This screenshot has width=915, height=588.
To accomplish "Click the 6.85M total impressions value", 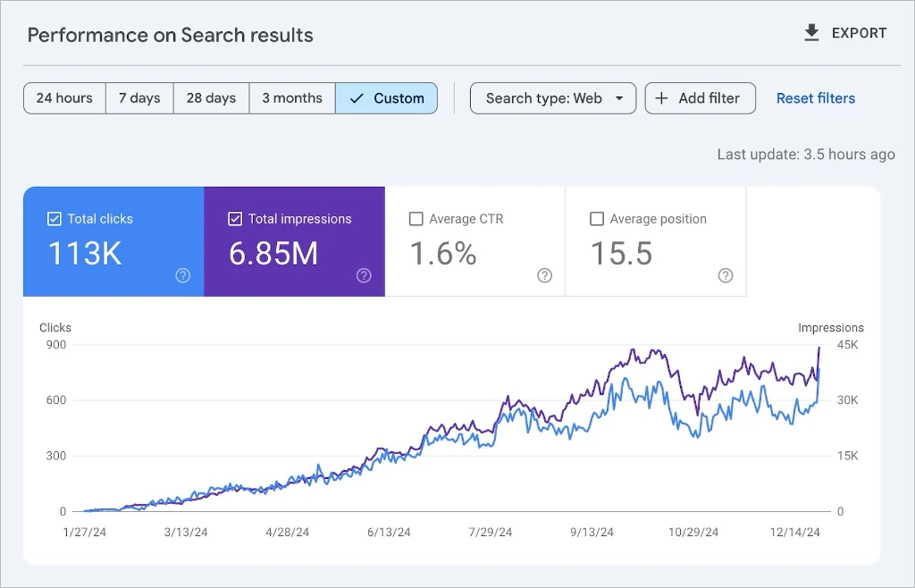I will [x=273, y=253].
